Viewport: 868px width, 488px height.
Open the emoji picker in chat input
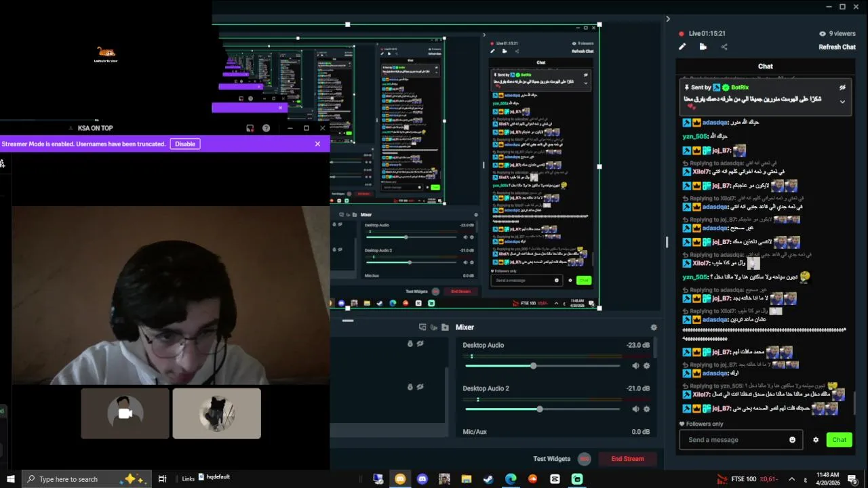click(792, 440)
